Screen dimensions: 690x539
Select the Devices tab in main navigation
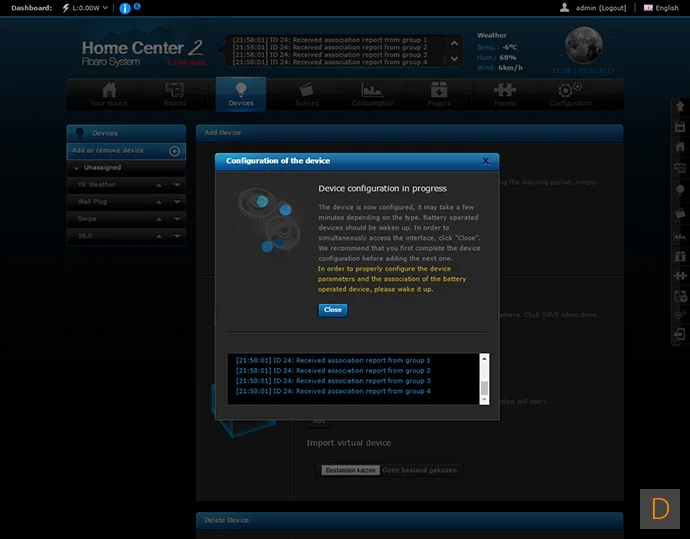point(241,94)
